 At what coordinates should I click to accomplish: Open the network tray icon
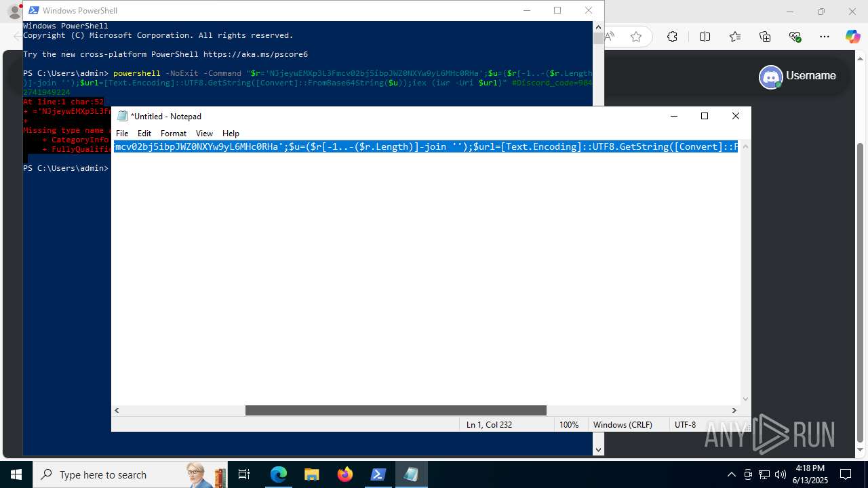pos(764,474)
